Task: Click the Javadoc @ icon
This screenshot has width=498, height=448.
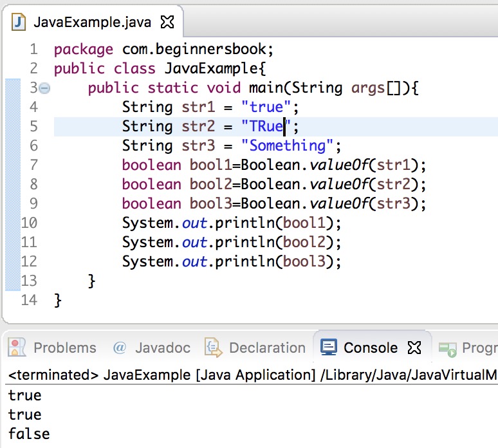Action: tap(120, 348)
